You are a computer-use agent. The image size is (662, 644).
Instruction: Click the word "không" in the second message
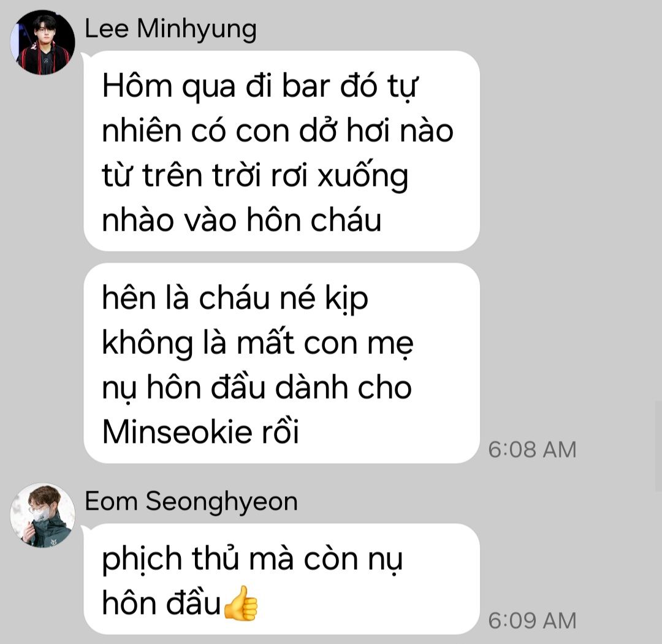[x=147, y=344]
